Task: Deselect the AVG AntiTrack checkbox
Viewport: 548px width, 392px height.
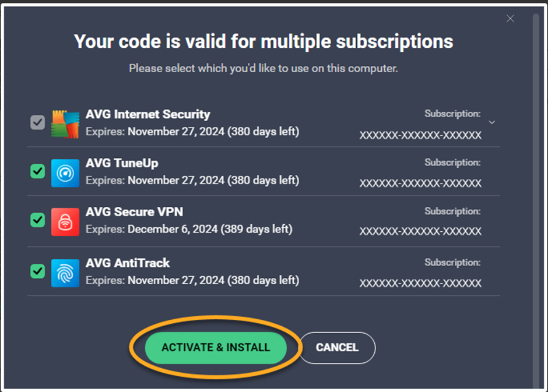Action: pyautogui.click(x=38, y=271)
